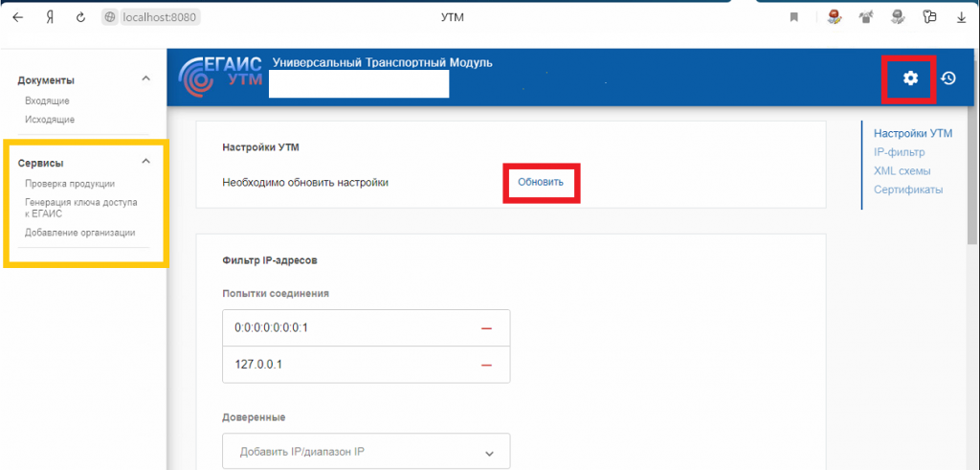
Task: Click the Настройки УТМ card heading
Action: coord(258,147)
